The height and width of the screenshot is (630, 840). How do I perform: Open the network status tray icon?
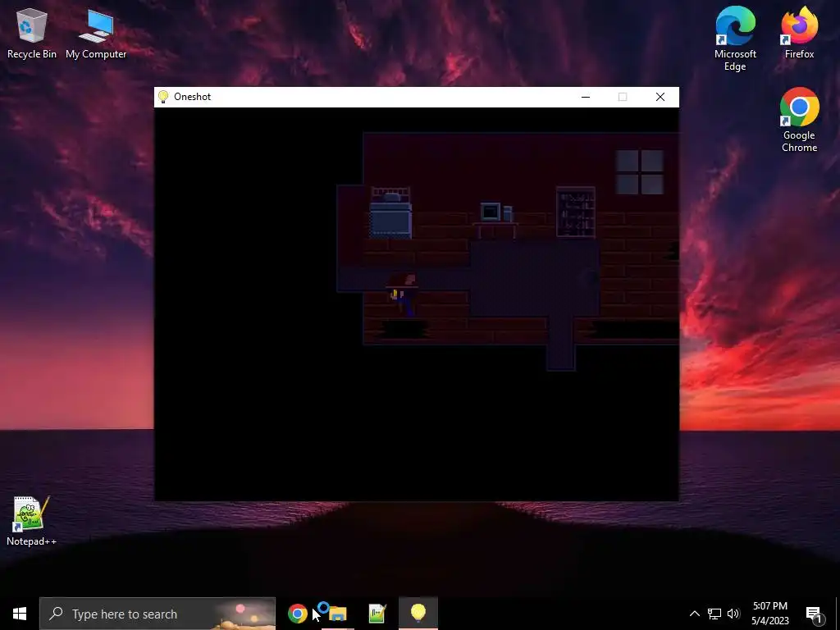tap(714, 614)
